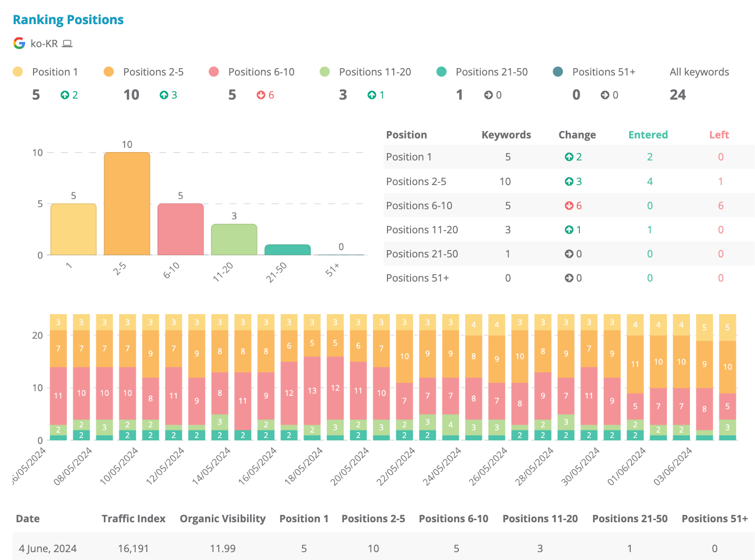
Task: Click the Traffic Index column header
Action: coord(134,519)
